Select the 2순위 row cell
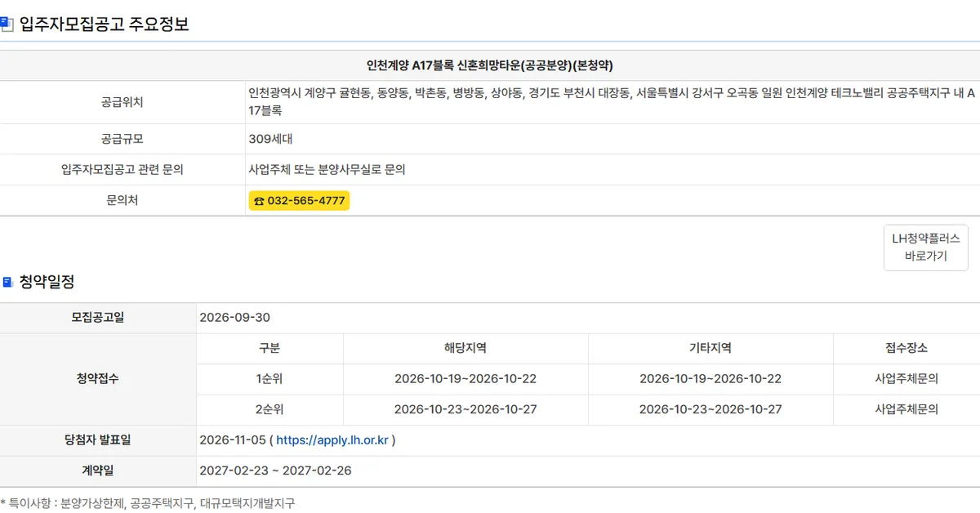The image size is (980, 513). coord(269,409)
